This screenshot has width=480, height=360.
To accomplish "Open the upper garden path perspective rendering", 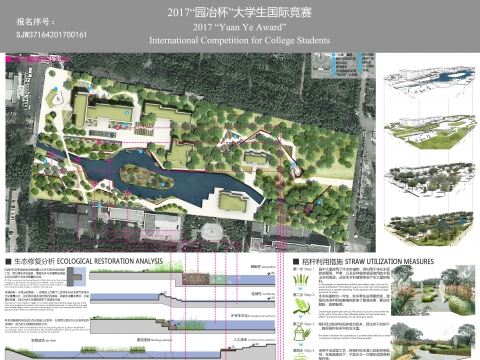I will [x=433, y=291].
